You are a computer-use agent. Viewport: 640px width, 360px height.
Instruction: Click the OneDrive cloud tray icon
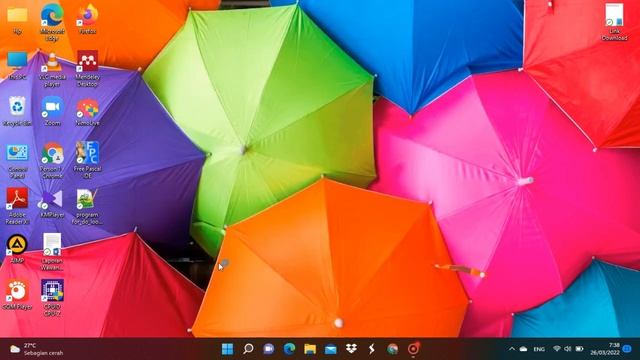(524, 349)
